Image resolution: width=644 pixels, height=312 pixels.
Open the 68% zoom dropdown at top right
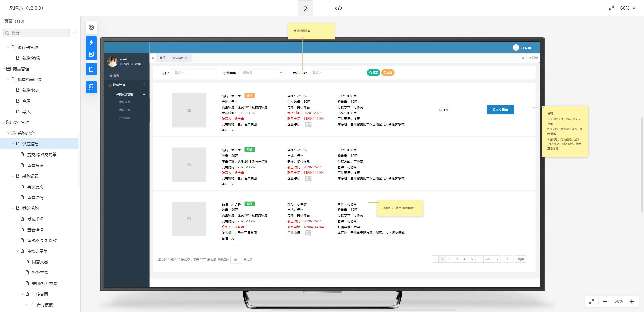pos(628,8)
